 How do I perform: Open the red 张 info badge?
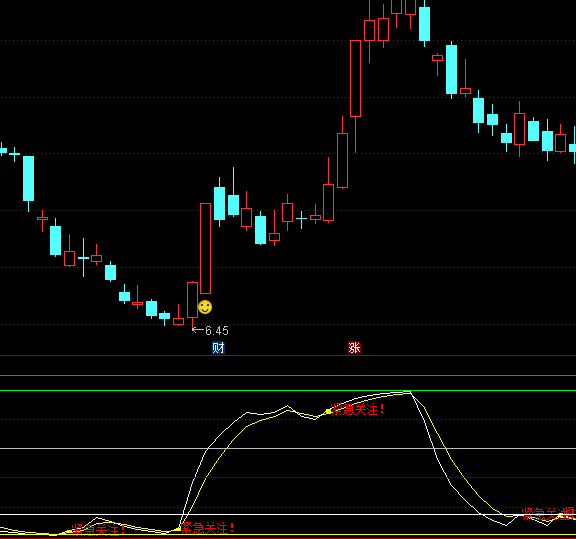[x=354, y=348]
